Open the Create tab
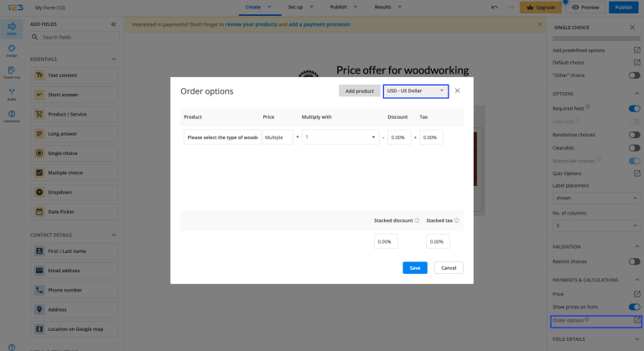 (253, 7)
